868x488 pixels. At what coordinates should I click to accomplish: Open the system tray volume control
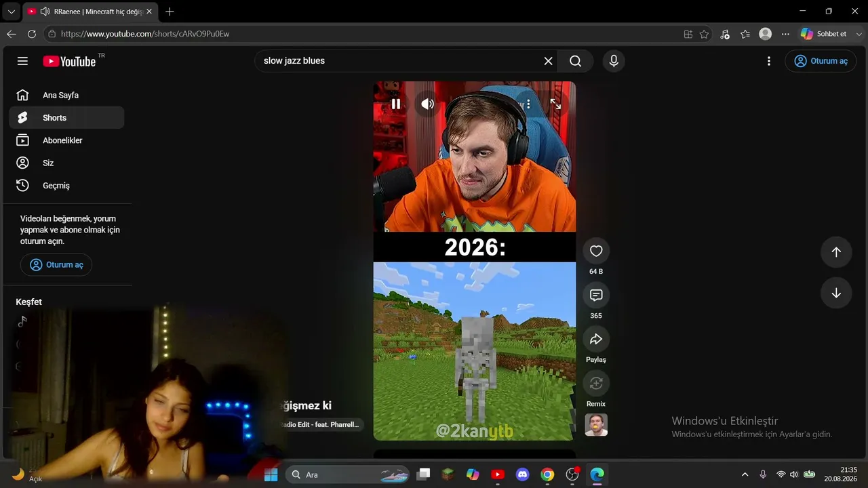point(794,474)
